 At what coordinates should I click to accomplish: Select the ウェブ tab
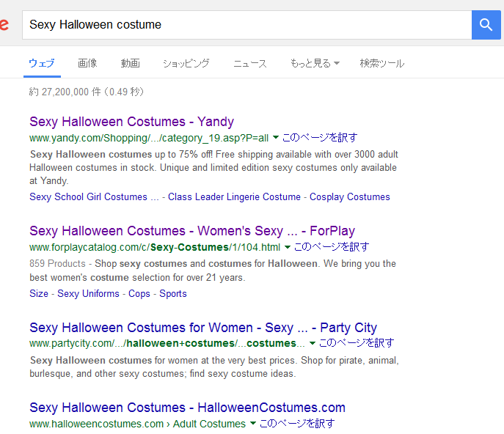click(x=42, y=63)
